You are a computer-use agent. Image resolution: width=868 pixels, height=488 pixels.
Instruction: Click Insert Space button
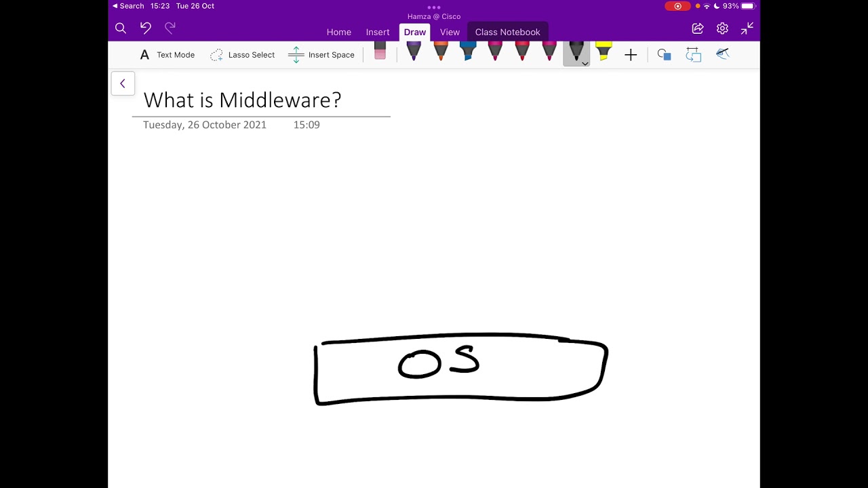click(321, 55)
